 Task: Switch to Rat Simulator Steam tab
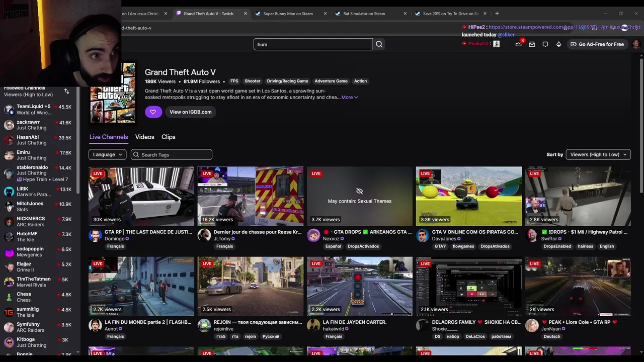[x=371, y=14]
